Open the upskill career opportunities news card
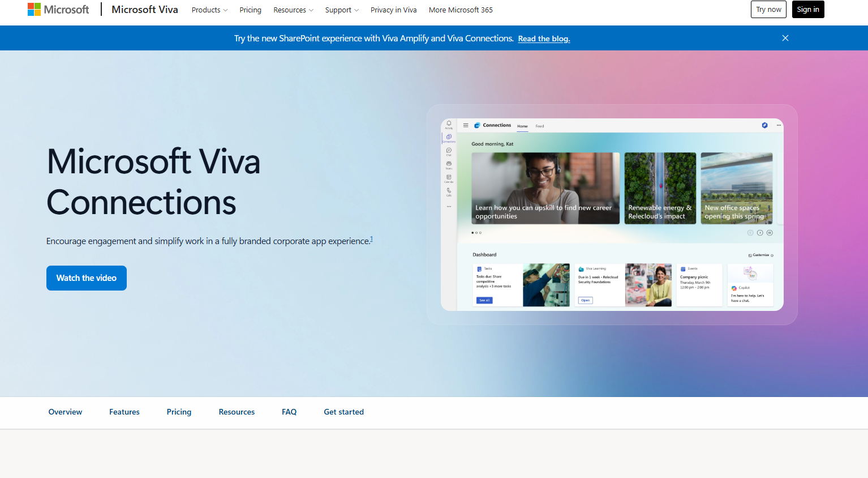 (x=545, y=188)
